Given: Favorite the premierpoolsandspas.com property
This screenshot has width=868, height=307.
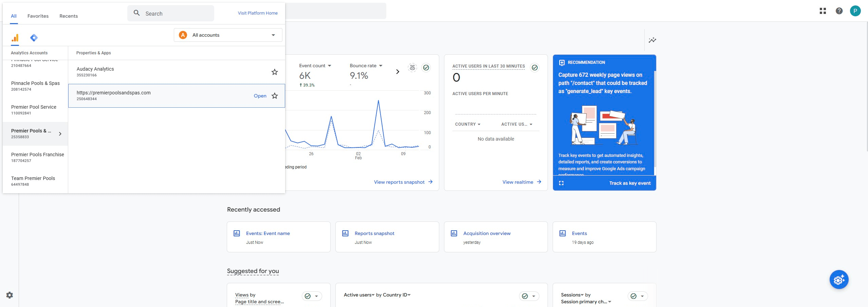Looking at the screenshot, I should 275,96.
